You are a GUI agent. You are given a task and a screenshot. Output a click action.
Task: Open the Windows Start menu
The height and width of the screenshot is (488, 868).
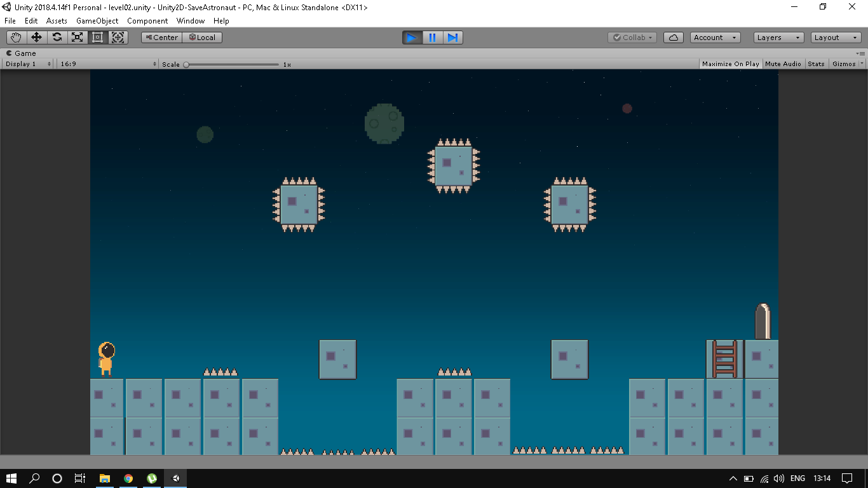click(11, 478)
